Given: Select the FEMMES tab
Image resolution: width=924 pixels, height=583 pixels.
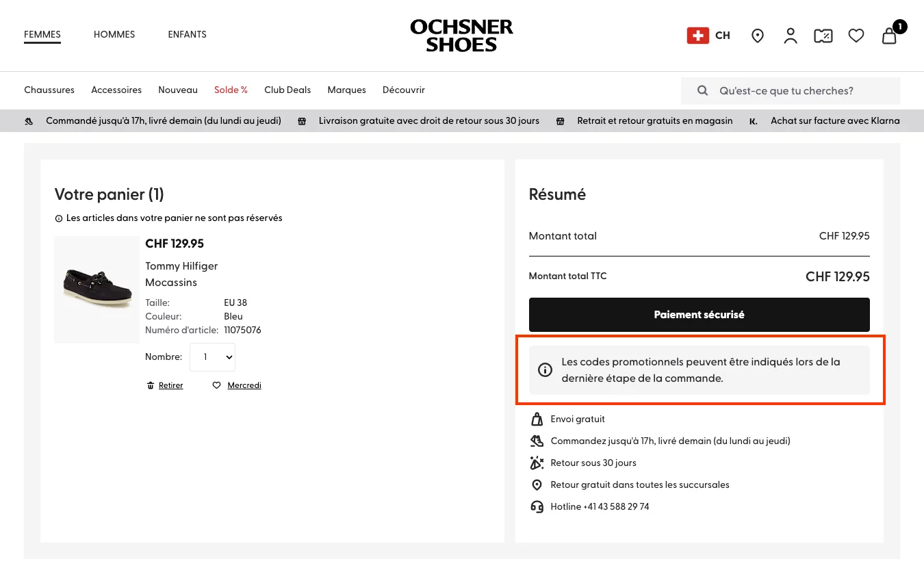Looking at the screenshot, I should click(x=42, y=34).
